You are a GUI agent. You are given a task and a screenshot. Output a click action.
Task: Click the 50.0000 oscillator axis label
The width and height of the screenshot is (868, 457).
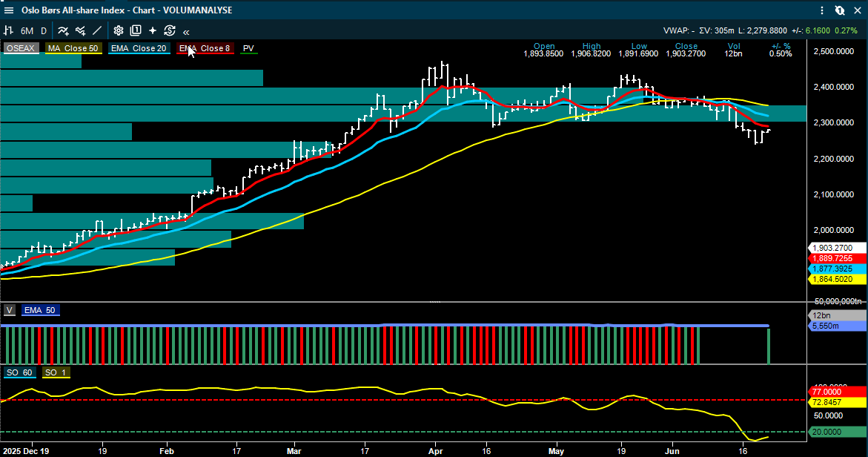(x=829, y=415)
